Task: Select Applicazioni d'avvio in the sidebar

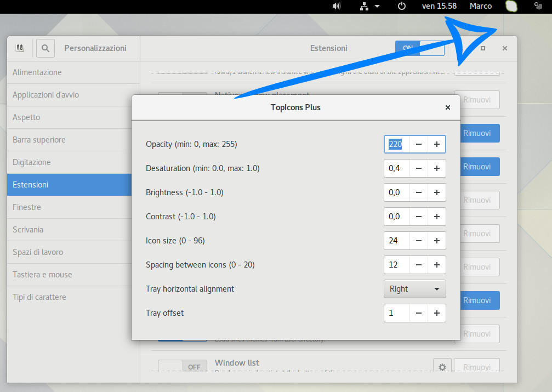Action: 73,95
